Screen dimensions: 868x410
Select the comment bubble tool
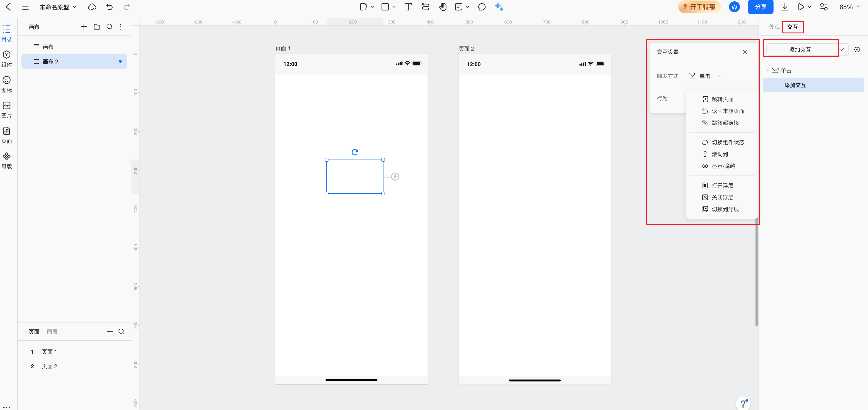pyautogui.click(x=482, y=7)
